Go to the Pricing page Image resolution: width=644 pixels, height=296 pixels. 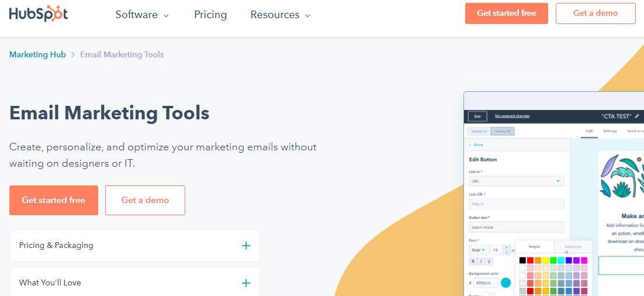coord(210,15)
